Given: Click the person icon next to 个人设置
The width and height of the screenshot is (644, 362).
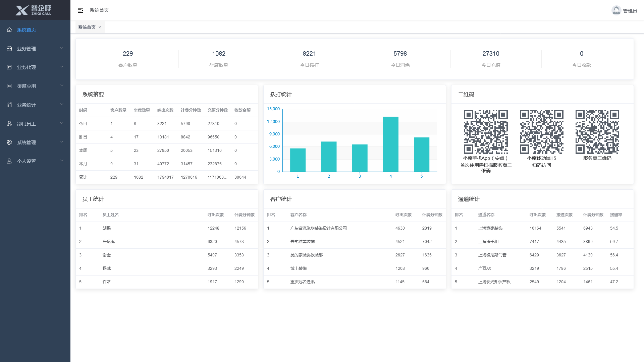Looking at the screenshot, I should pyautogui.click(x=9, y=161).
